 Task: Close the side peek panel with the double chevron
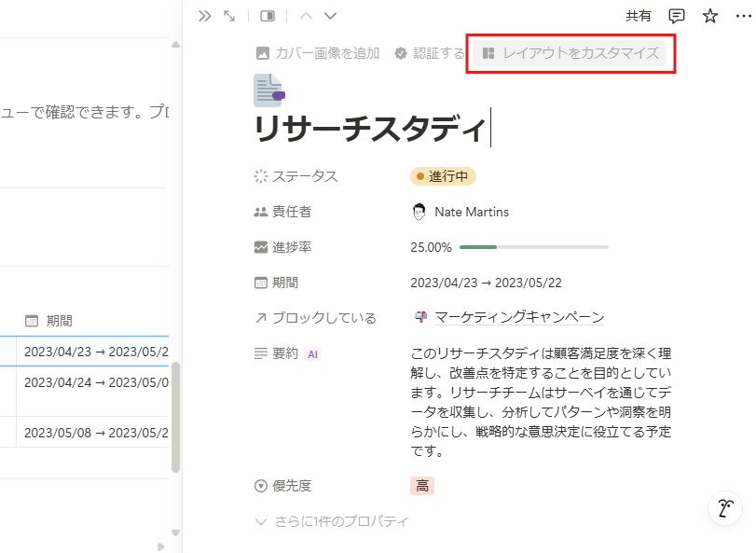point(204,16)
